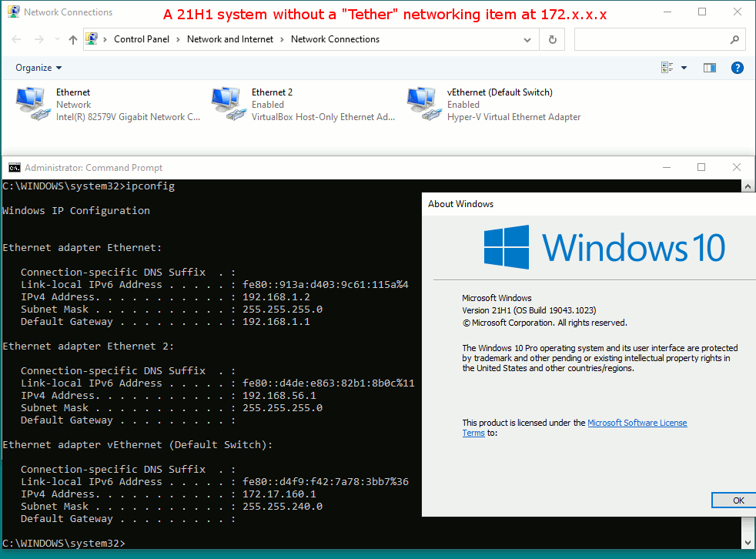Select Network and Internet breadcrumb
Image resolution: width=756 pixels, height=559 pixels.
230,39
